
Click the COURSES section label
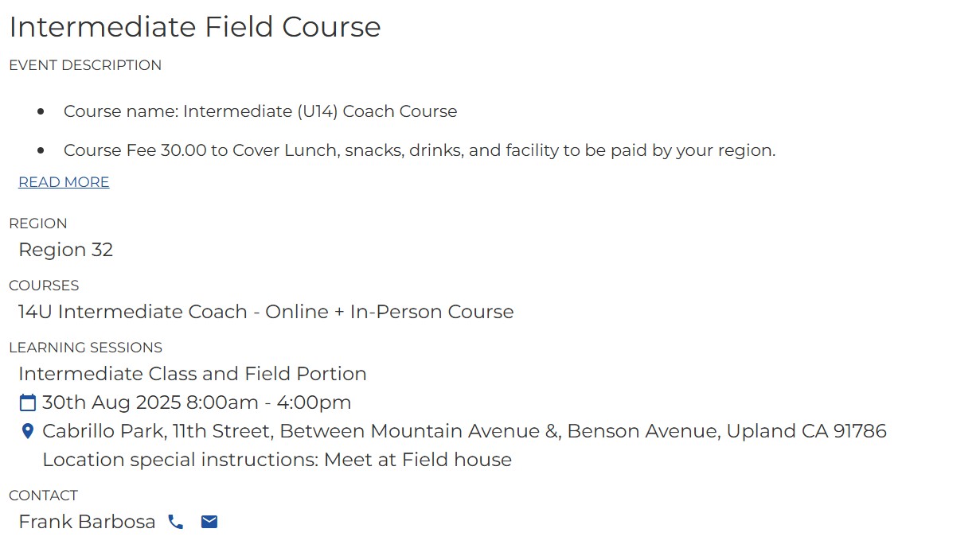tap(44, 286)
